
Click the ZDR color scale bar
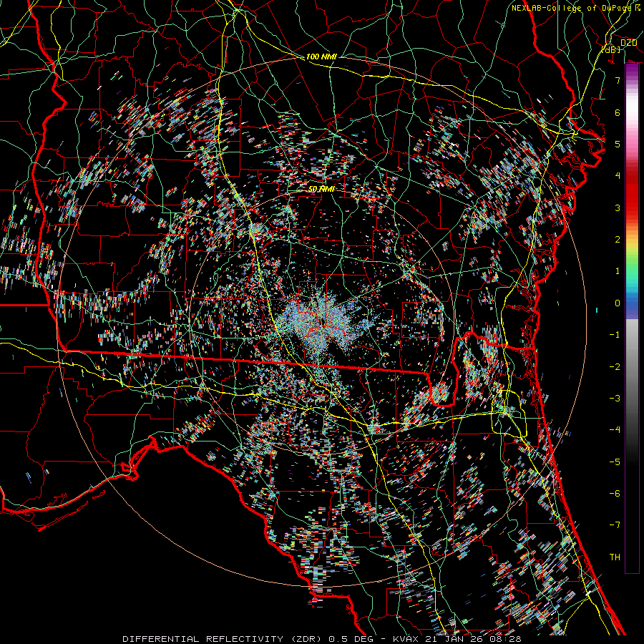632,318
